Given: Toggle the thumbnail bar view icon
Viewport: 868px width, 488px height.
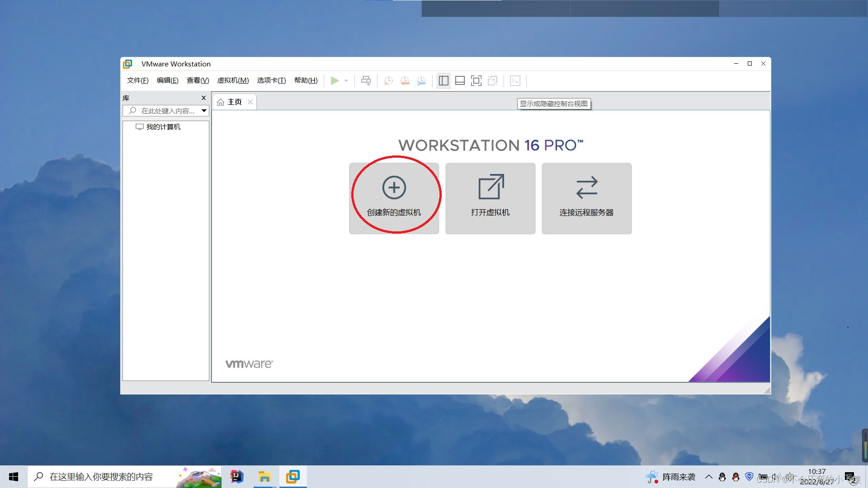Looking at the screenshot, I should coord(460,81).
